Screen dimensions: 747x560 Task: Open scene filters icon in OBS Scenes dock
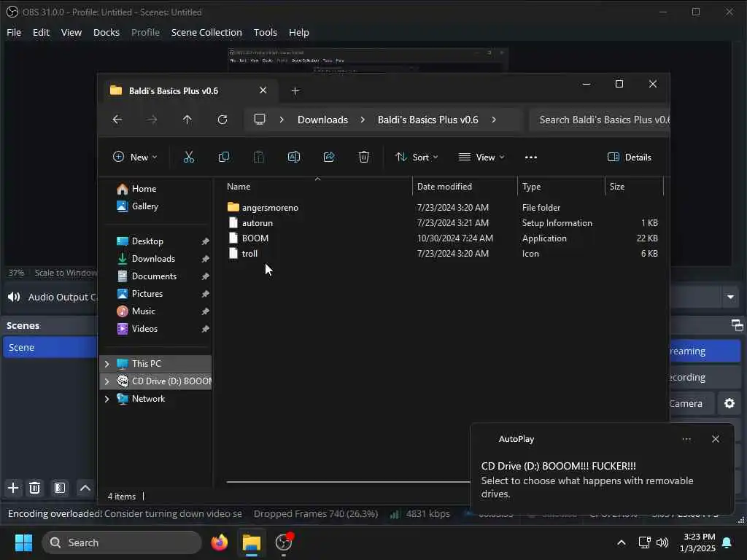pos(60,488)
